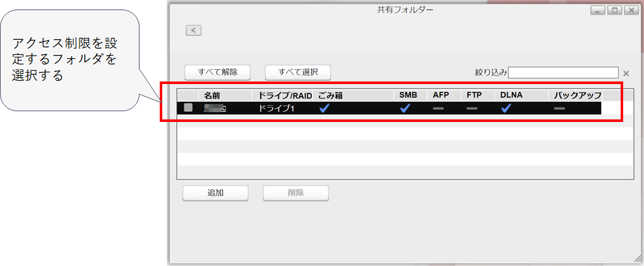Viewport: 644px width, 266px height.
Task: Click the DLNA checkmark in the folder row
Action: (x=506, y=109)
